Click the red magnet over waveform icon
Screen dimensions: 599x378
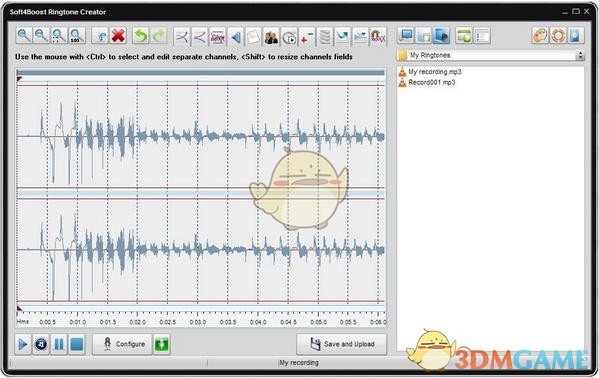(x=378, y=37)
